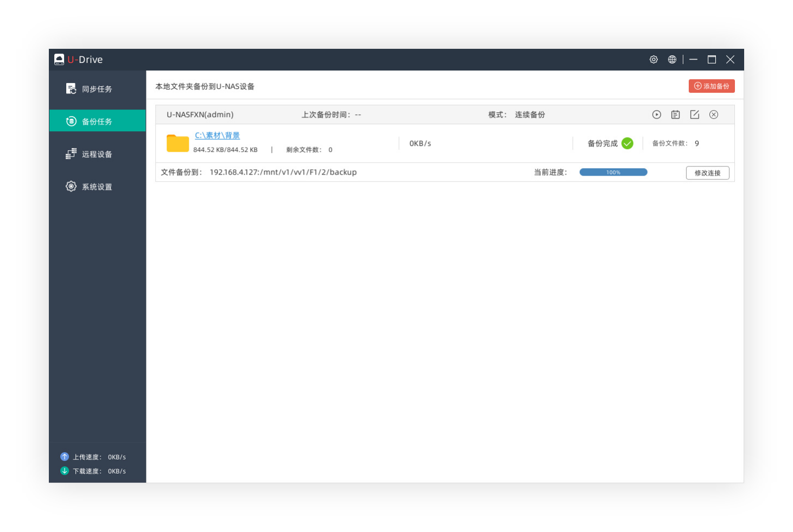The image size is (793, 532).
Task: Open settings gear in title bar
Action: (654, 60)
